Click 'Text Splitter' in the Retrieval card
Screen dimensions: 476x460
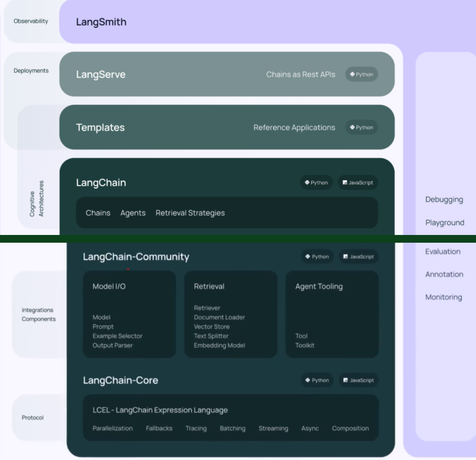(x=211, y=336)
